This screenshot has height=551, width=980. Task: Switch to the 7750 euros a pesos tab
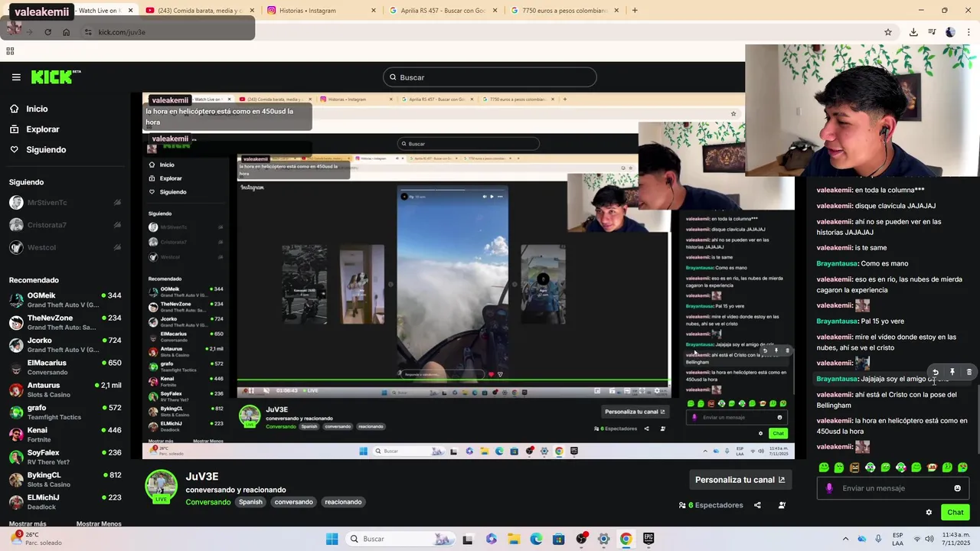click(x=567, y=11)
